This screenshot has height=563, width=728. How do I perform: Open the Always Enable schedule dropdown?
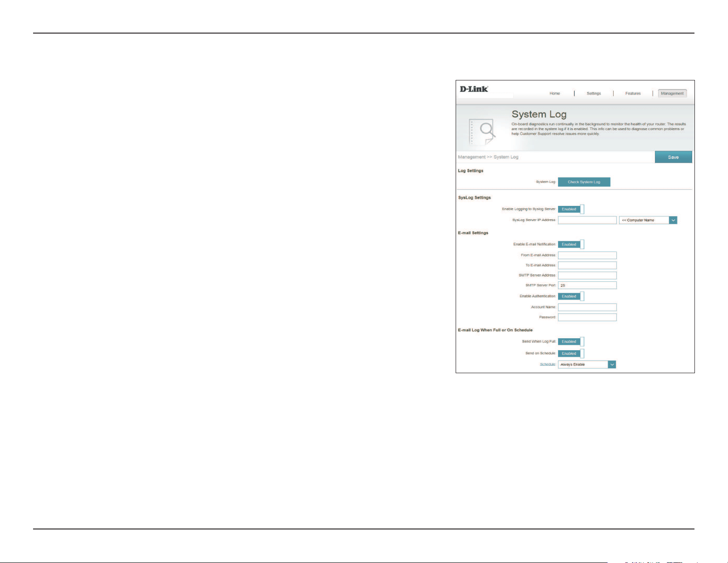(587, 364)
